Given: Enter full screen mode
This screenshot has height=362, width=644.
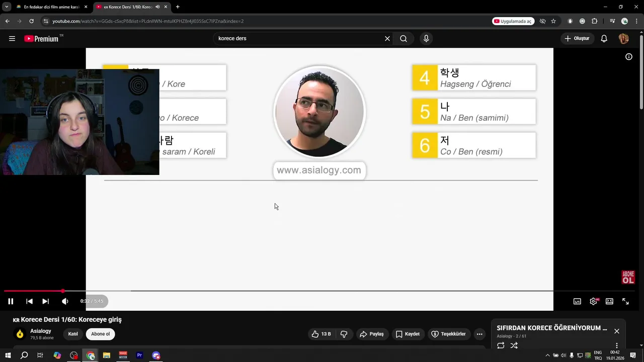Looking at the screenshot, I should tap(625, 301).
